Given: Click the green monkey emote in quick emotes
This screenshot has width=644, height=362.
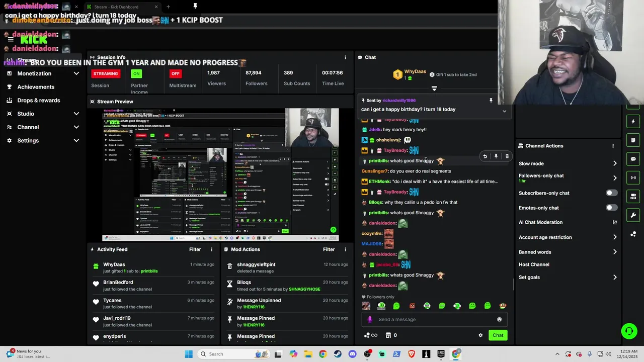Looking at the screenshot, I should pyautogui.click(x=427, y=306).
